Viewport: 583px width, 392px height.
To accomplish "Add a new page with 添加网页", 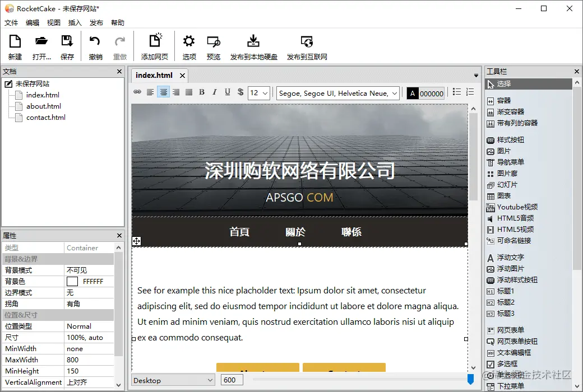I will [154, 46].
